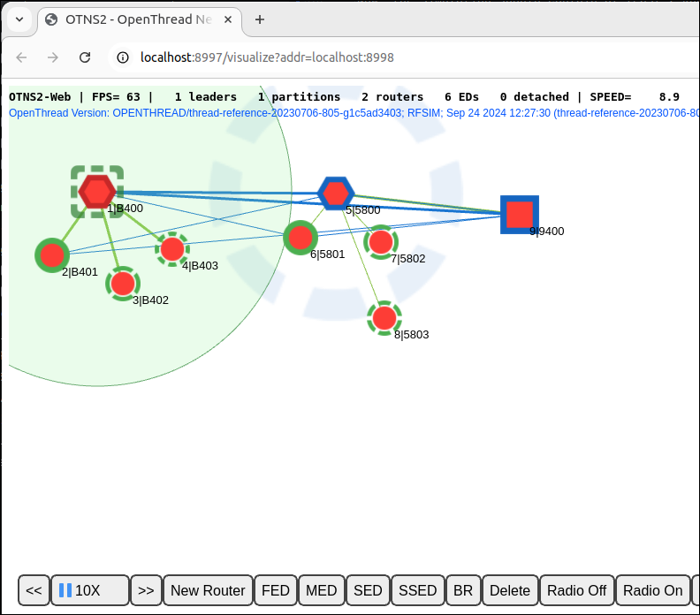700x615 pixels.
Task: Open the browser tab search dropdown
Action: click(x=19, y=19)
